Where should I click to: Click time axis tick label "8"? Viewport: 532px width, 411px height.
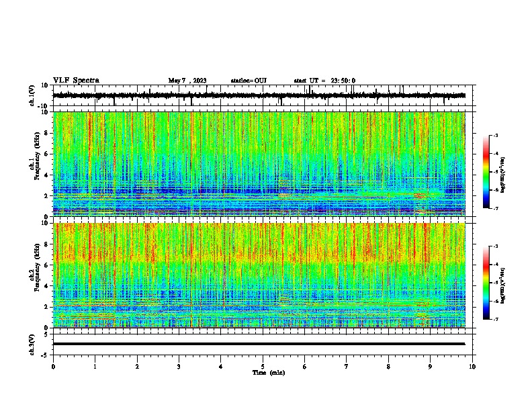[x=388, y=367]
